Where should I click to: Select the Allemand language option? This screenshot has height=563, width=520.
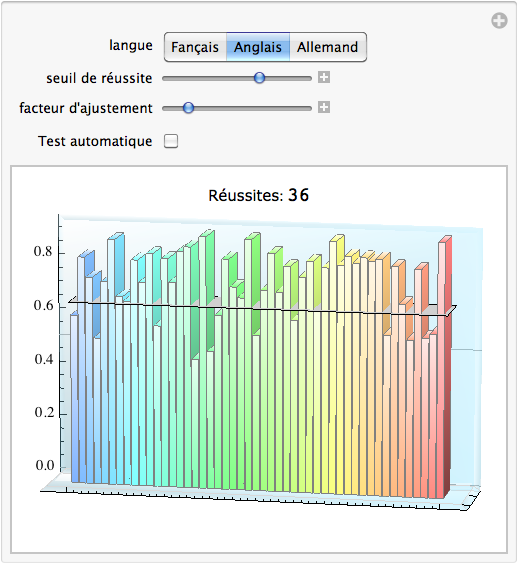click(x=328, y=47)
